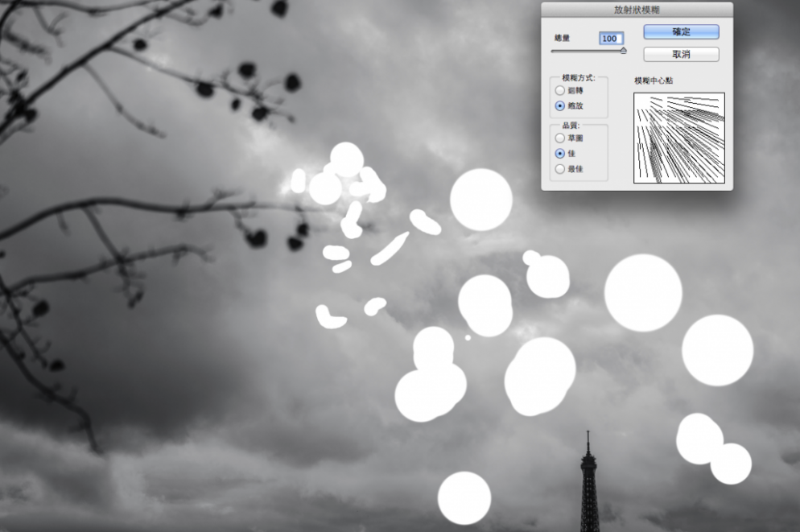Viewport: 800px width, 532px height.
Task: Select the 縮放 blur method radio button
Action: tap(560, 105)
